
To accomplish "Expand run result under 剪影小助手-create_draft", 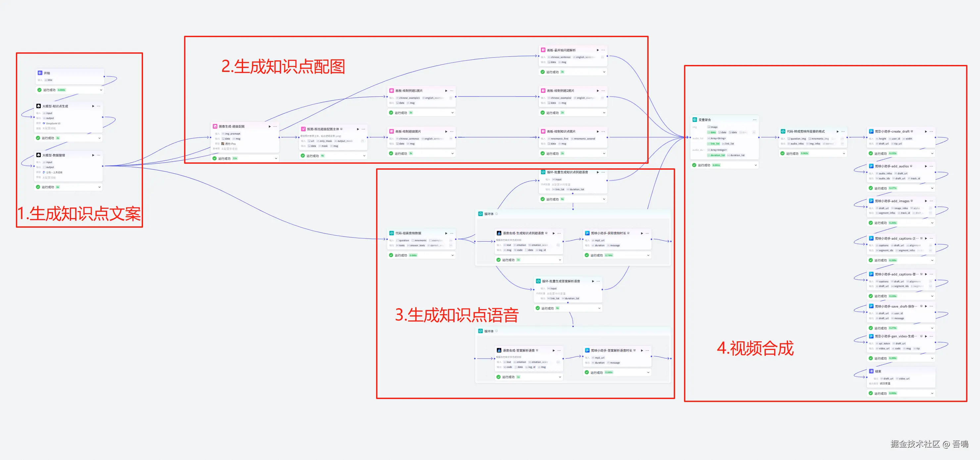I will click(x=932, y=153).
